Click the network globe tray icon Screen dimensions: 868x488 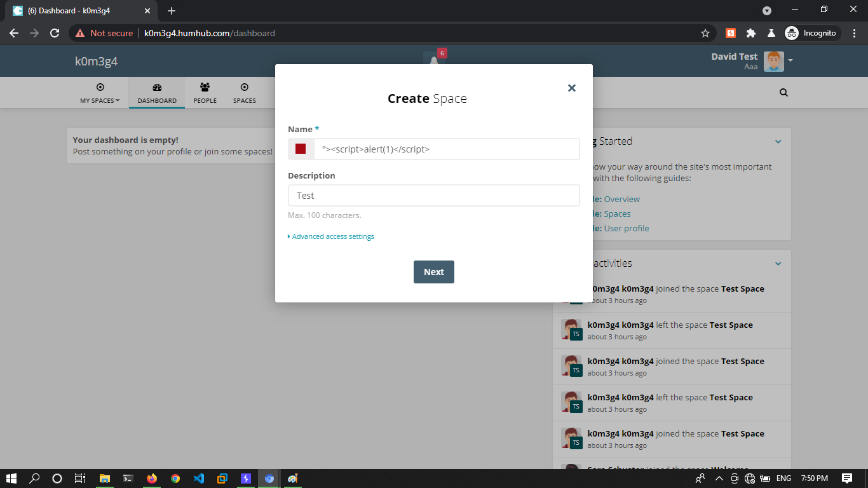coord(750,478)
